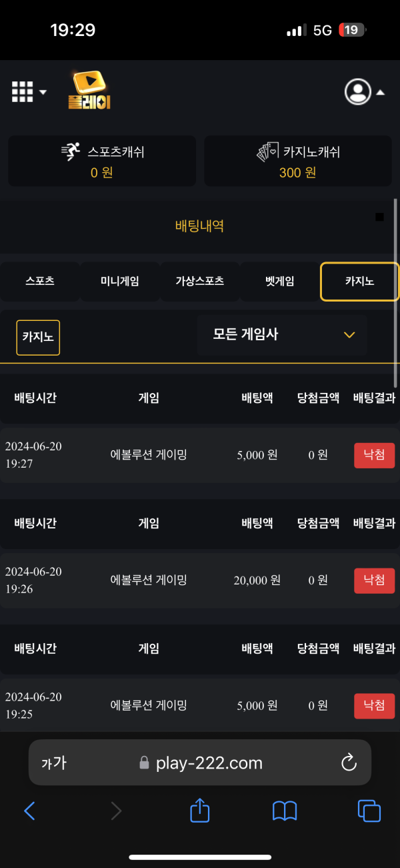
Task: Tap the Safari share icon
Action: point(200,811)
